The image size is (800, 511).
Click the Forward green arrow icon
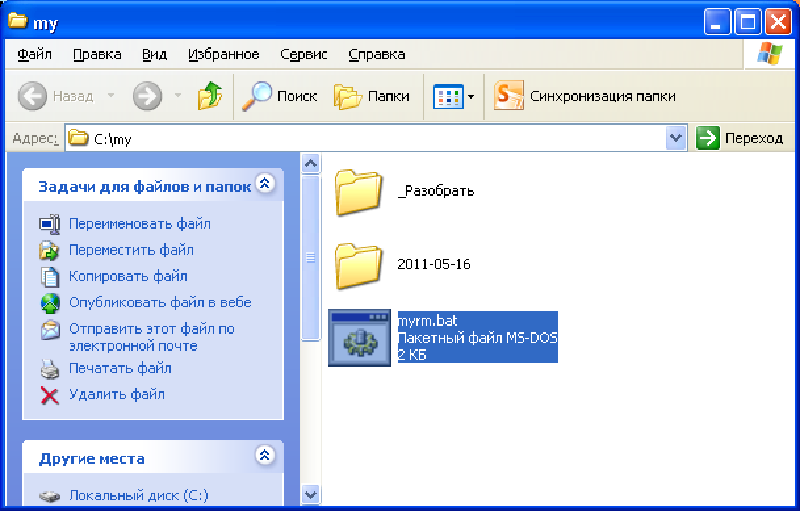tap(147, 96)
